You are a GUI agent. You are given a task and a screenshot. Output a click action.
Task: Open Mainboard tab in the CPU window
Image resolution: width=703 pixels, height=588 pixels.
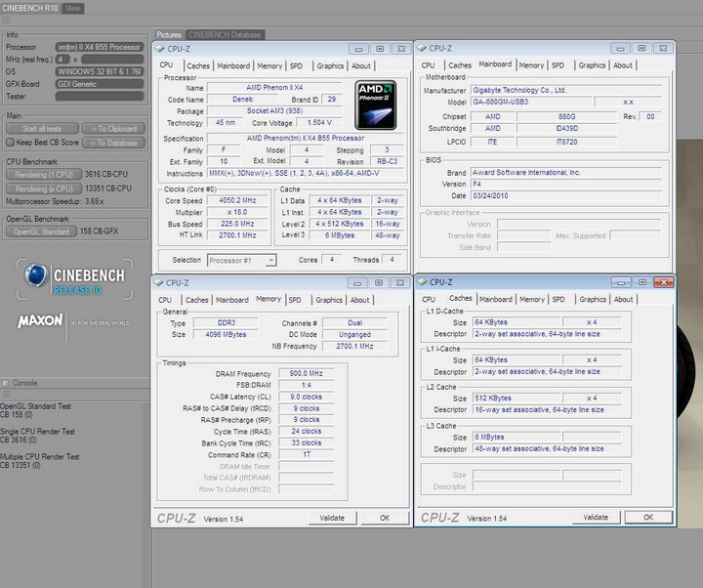(x=233, y=66)
